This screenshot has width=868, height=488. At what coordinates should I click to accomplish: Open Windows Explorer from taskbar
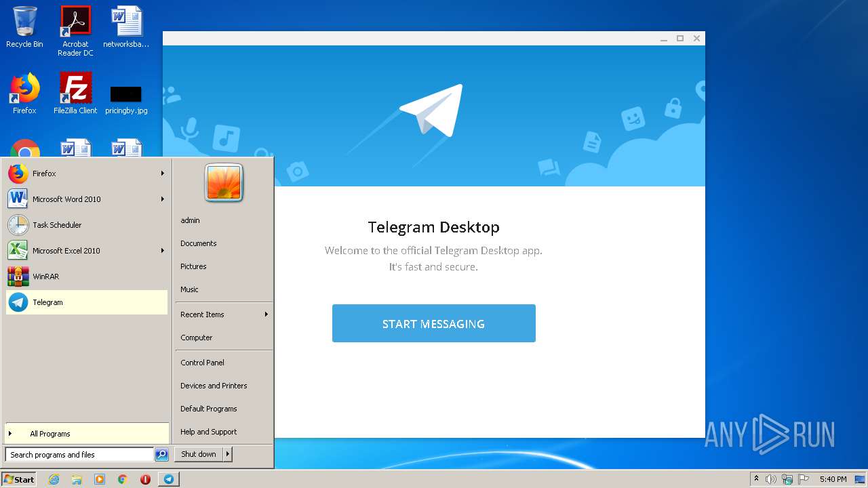point(77,479)
